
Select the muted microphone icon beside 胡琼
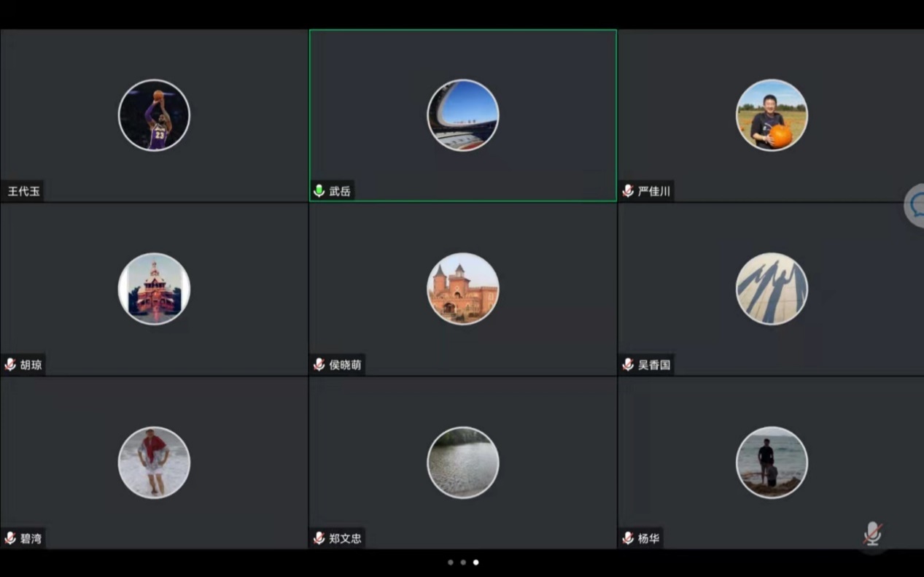tap(10, 365)
